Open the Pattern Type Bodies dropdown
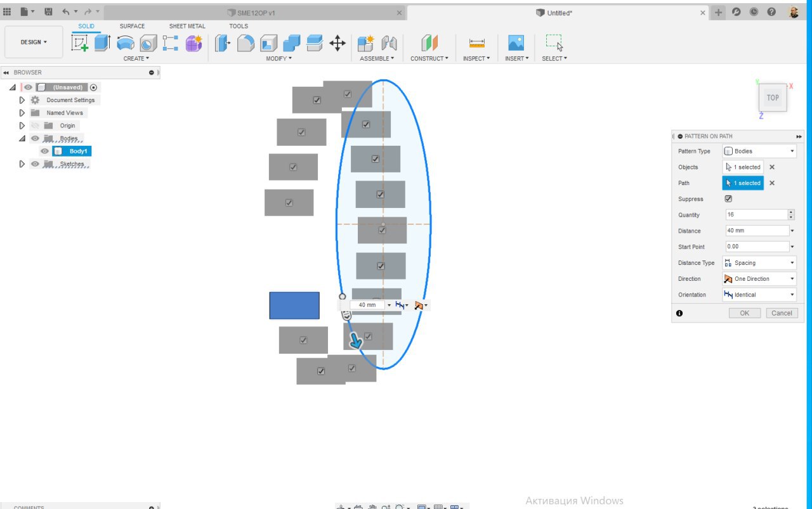812x509 pixels. click(759, 151)
